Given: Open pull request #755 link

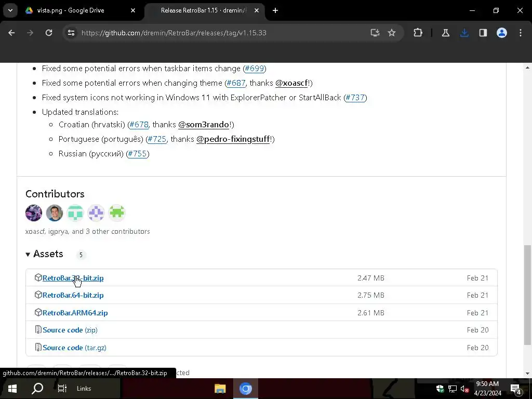Looking at the screenshot, I should [137, 154].
